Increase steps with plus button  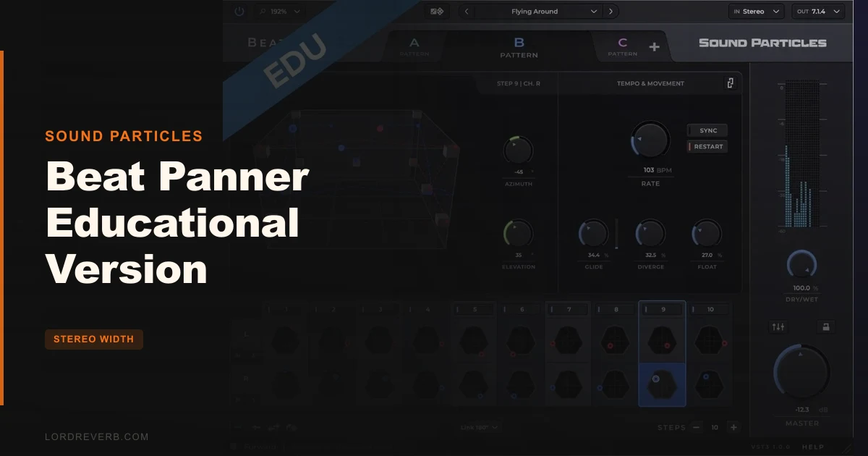[x=733, y=427]
